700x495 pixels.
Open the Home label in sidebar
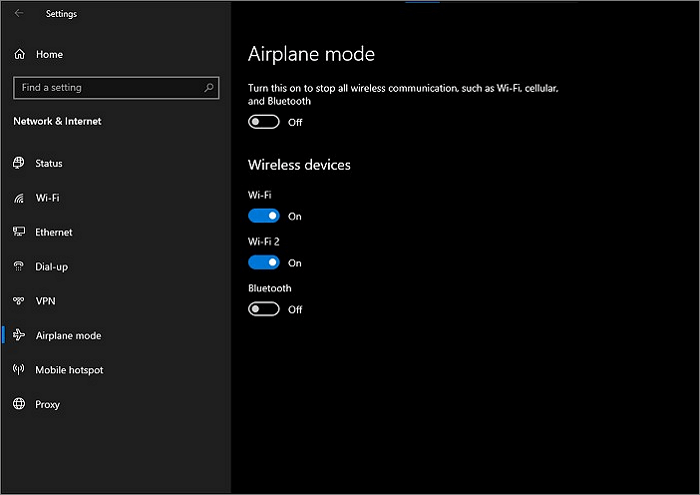coord(50,54)
